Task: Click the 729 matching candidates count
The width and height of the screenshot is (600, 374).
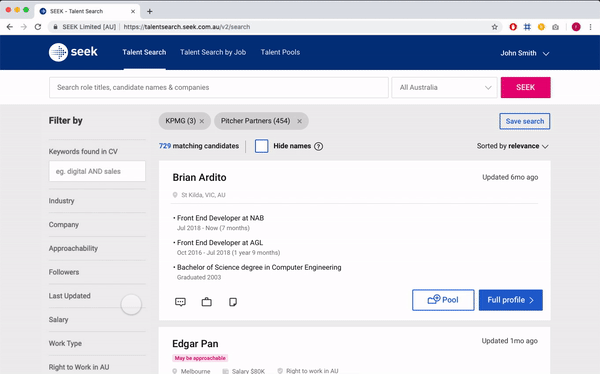Action: point(199,146)
